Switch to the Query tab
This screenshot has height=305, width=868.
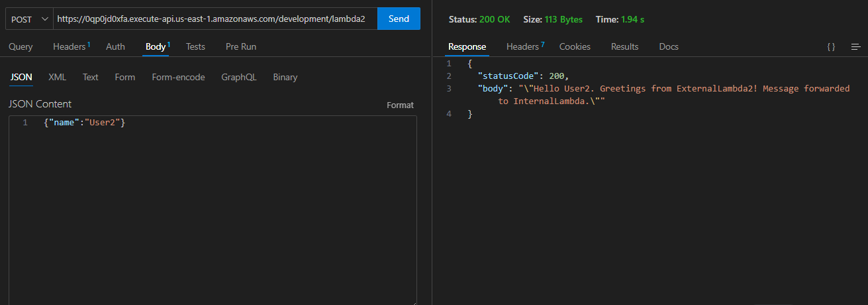tap(21, 46)
